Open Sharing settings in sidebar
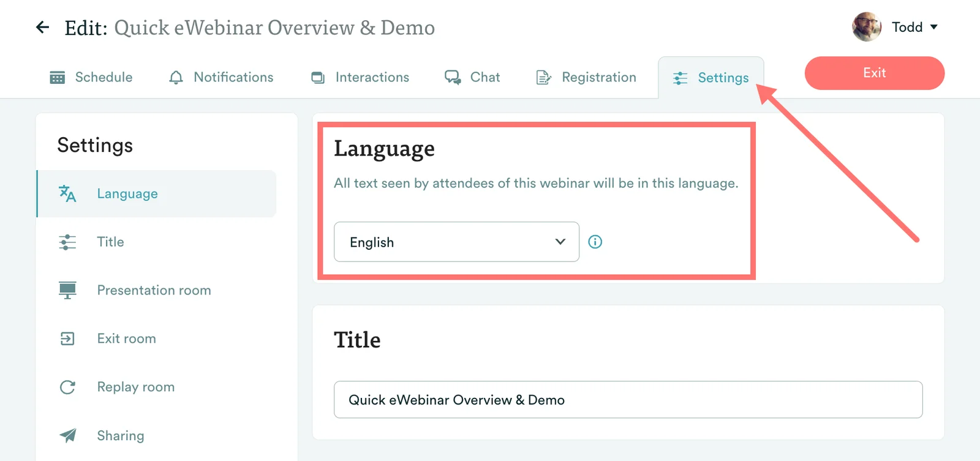980x461 pixels. (x=157, y=435)
